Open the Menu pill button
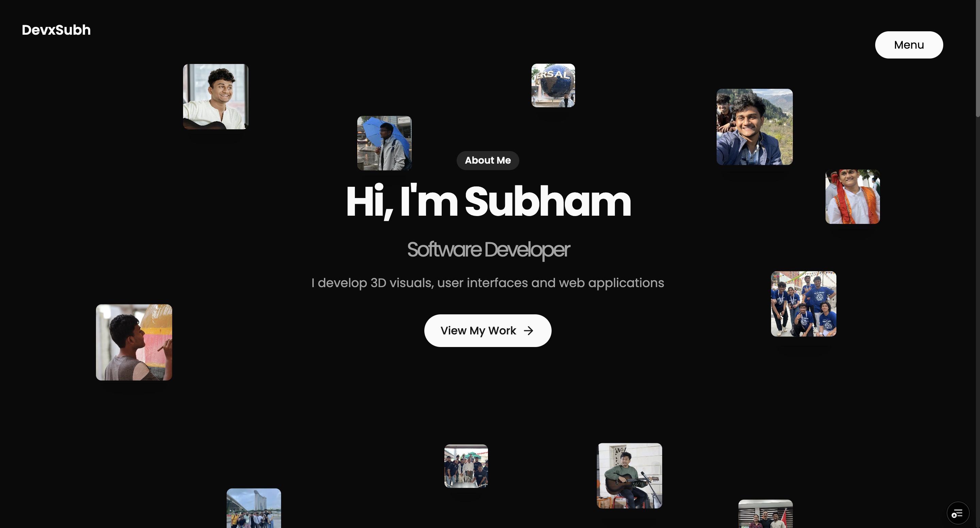Viewport: 980px width, 528px height. 909,45
